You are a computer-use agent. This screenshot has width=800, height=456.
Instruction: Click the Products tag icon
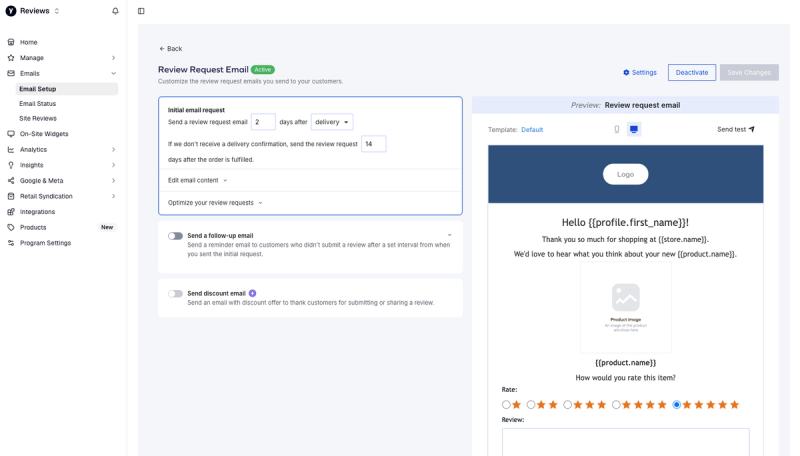[11, 227]
